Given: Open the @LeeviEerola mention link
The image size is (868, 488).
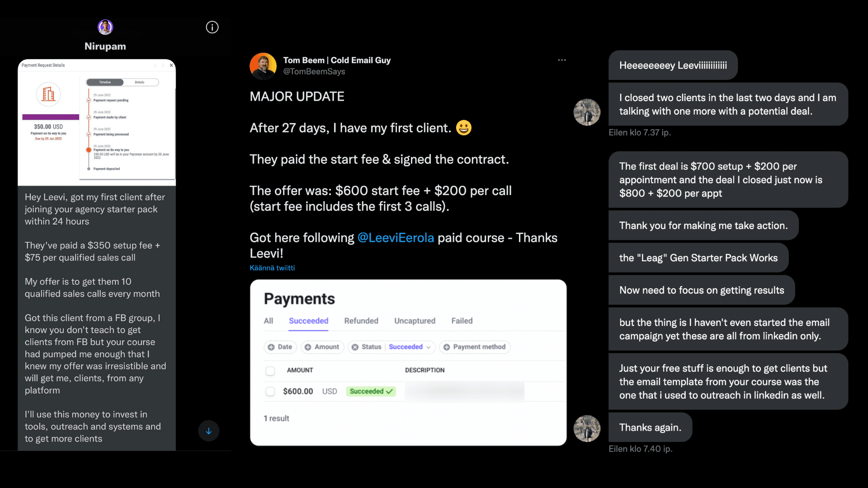Looking at the screenshot, I should (x=396, y=238).
